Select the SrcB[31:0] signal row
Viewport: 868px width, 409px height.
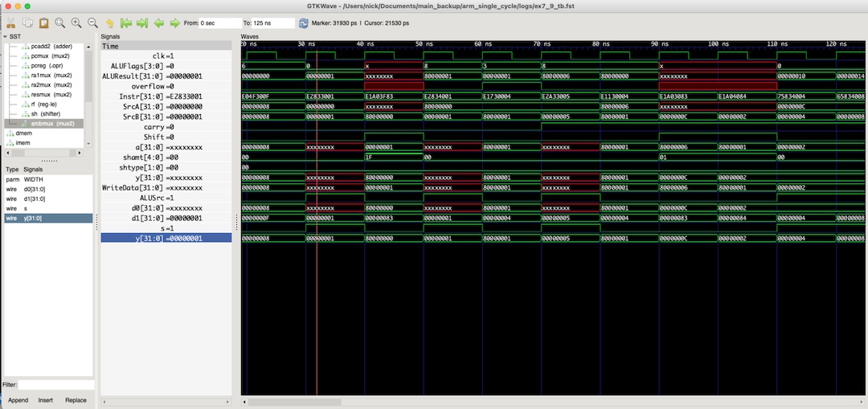pyautogui.click(x=166, y=117)
